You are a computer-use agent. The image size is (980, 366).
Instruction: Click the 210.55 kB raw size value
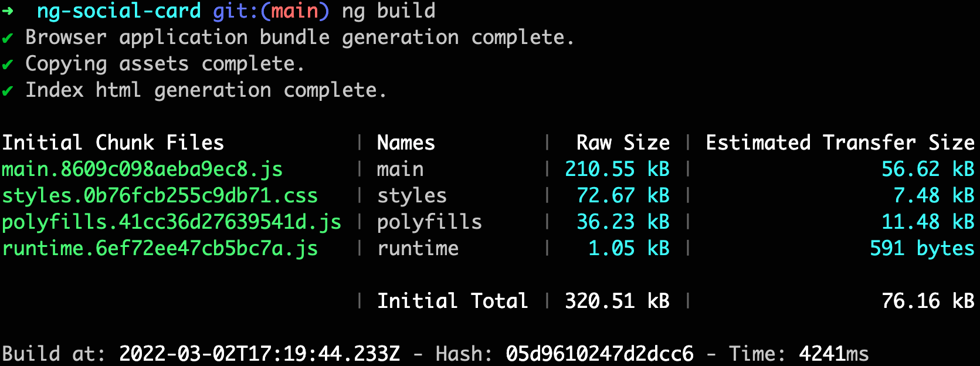click(618, 170)
